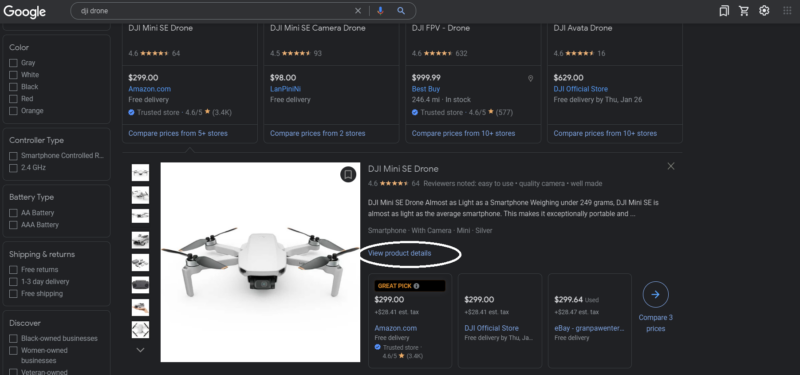Screen dimensions: 800x375
Task: Open DJI Avata Drone title
Action: [x=583, y=28]
